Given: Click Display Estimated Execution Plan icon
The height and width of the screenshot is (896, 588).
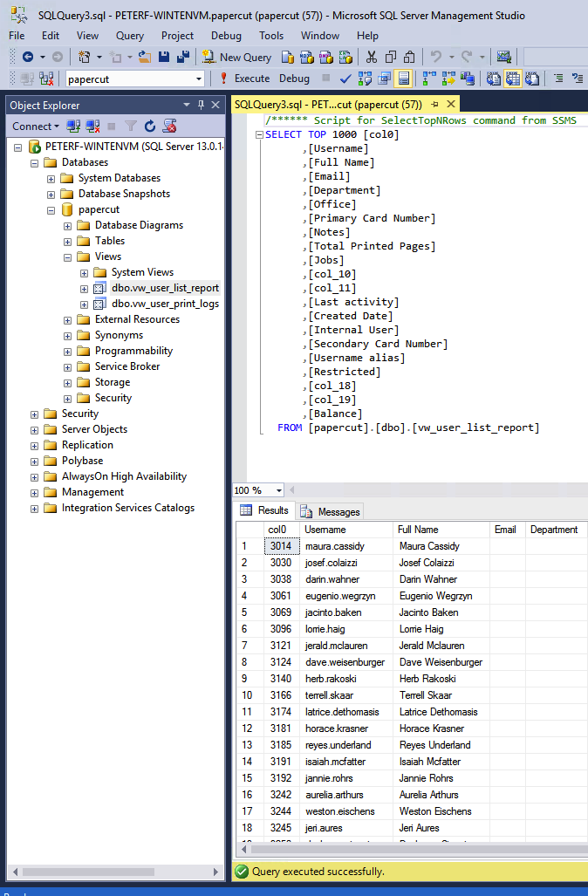Looking at the screenshot, I should pos(365,79).
